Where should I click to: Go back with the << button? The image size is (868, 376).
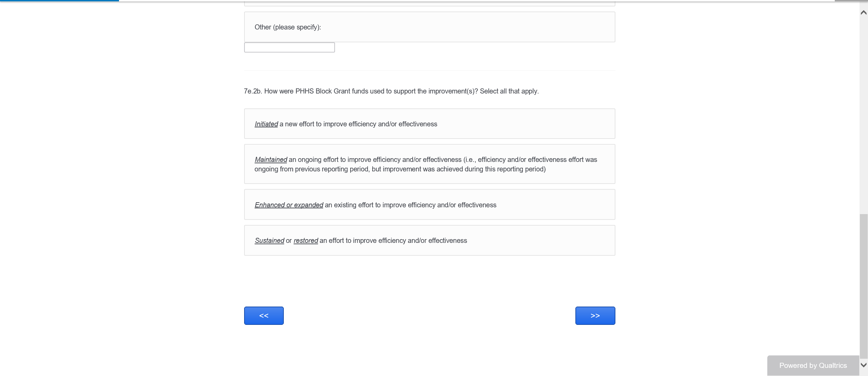264,316
